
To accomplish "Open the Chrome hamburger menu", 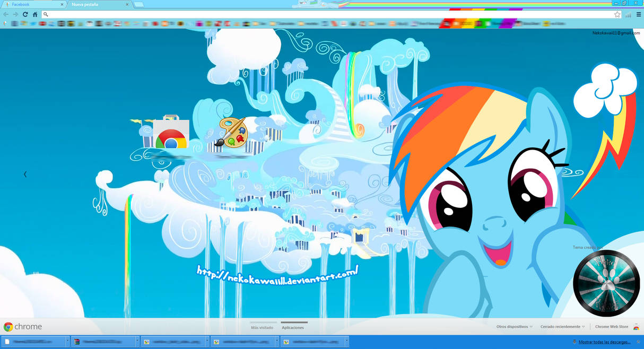I will point(639,14).
